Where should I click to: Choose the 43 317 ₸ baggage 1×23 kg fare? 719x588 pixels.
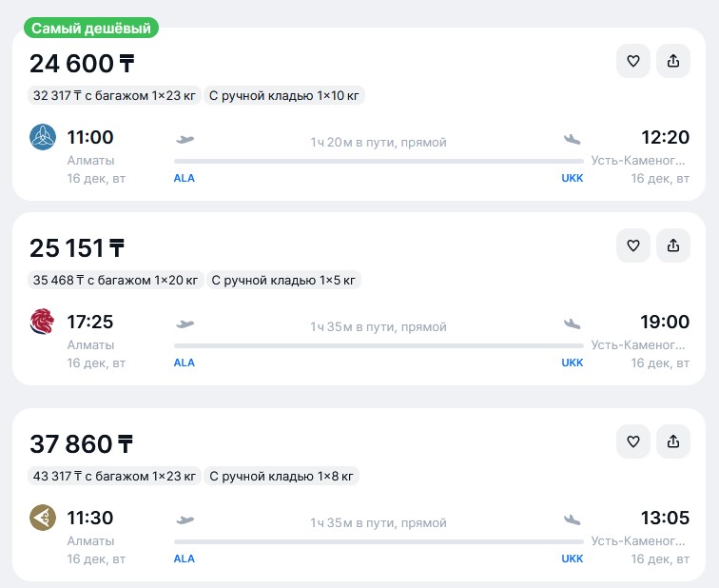click(x=114, y=476)
